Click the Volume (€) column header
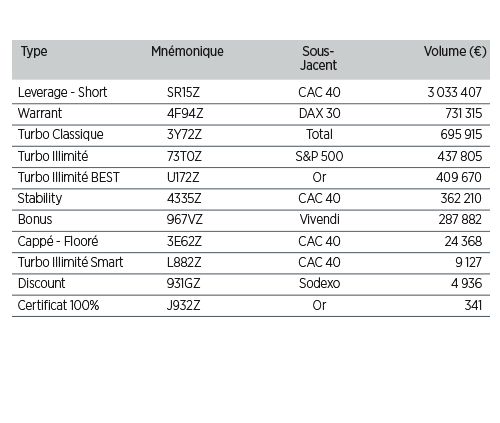 point(455,52)
